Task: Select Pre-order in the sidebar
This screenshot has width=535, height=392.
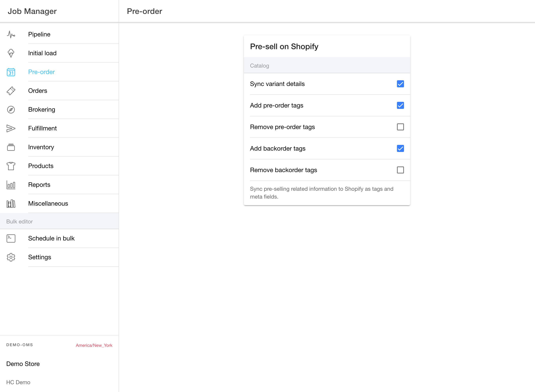Action: [41, 72]
